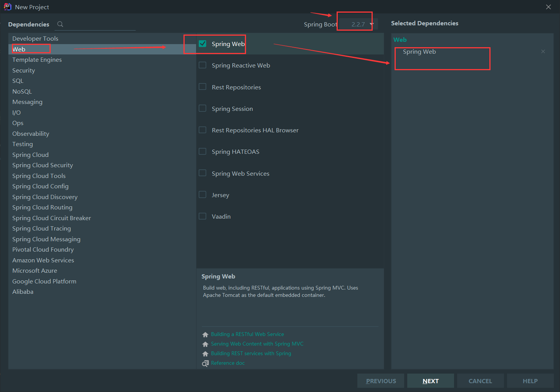Check the Spring HATEOAS dependency
560x392 pixels.
(x=203, y=152)
